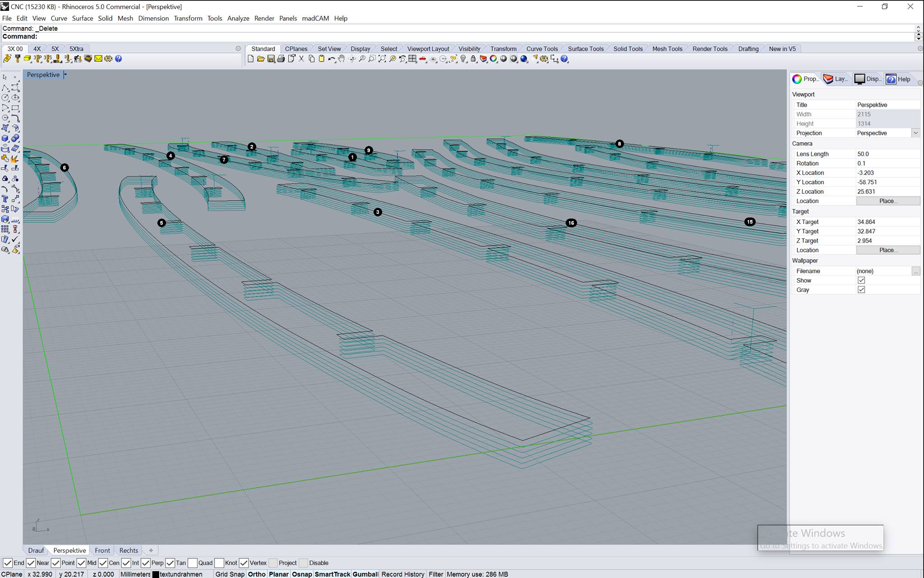924x578 pixels.
Task: Click the madCAM yellow envelope icon
Action: click(x=98, y=59)
